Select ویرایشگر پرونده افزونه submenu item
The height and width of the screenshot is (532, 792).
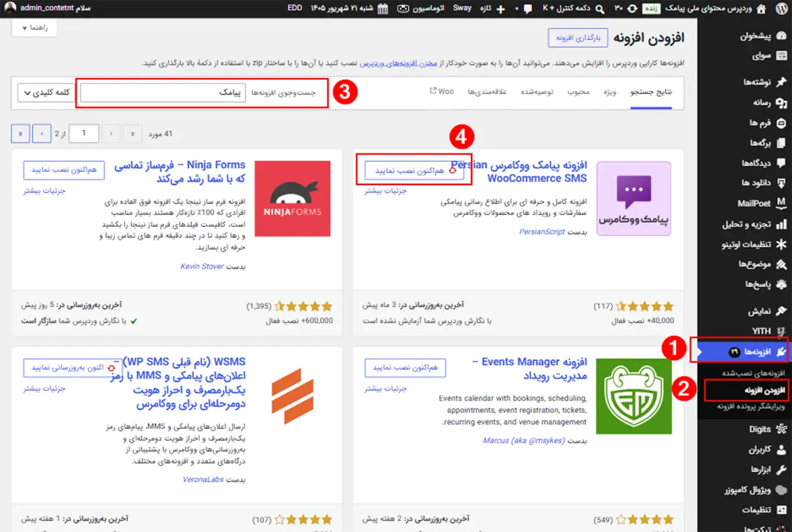click(x=751, y=407)
